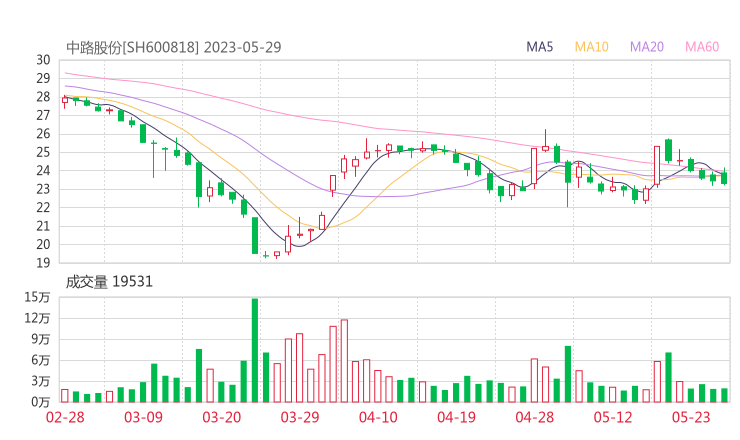The width and height of the screenshot is (740, 440).
Task: Click the 6万 volume axis label
Action: 41,360
